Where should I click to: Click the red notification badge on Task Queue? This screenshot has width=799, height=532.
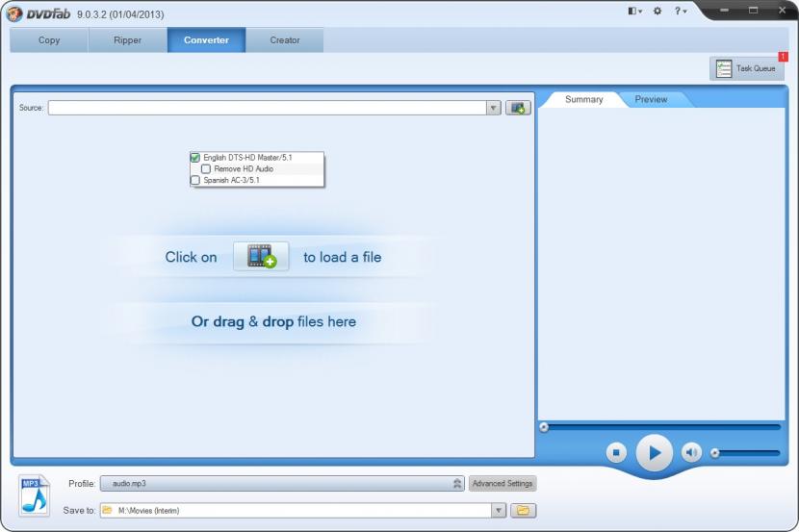784,57
